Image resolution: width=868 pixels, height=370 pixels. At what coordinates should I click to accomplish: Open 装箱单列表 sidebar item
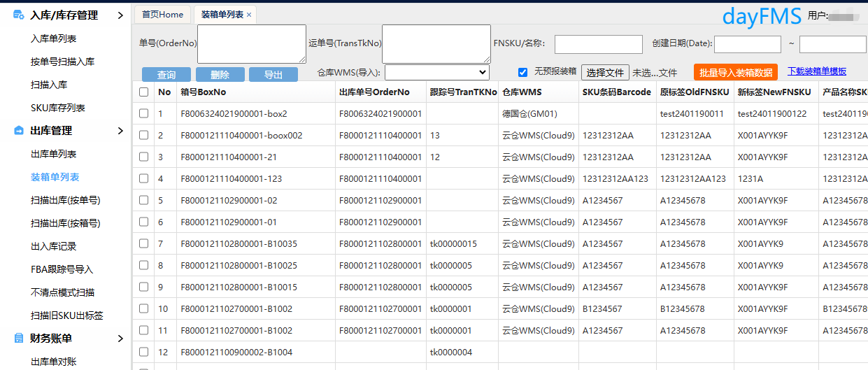tap(55, 177)
